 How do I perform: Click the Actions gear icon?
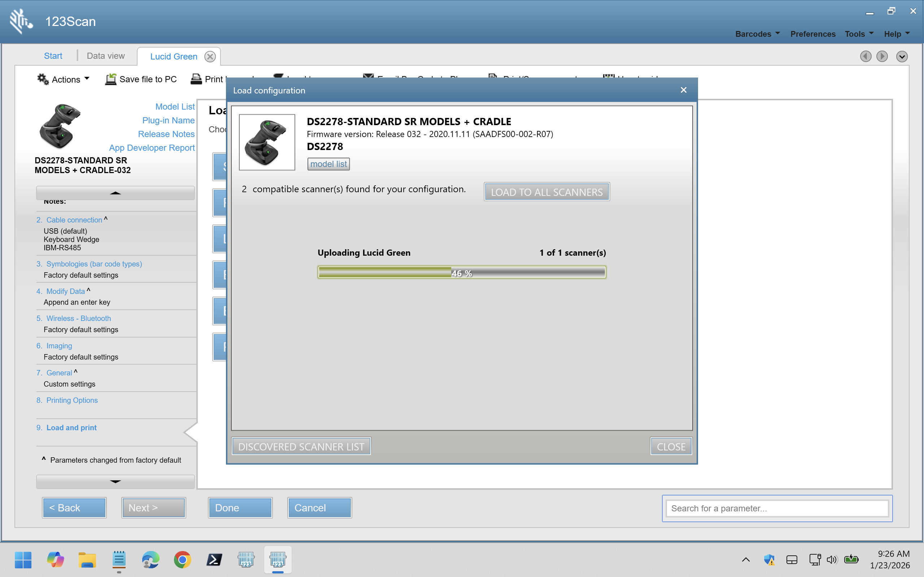(x=43, y=79)
